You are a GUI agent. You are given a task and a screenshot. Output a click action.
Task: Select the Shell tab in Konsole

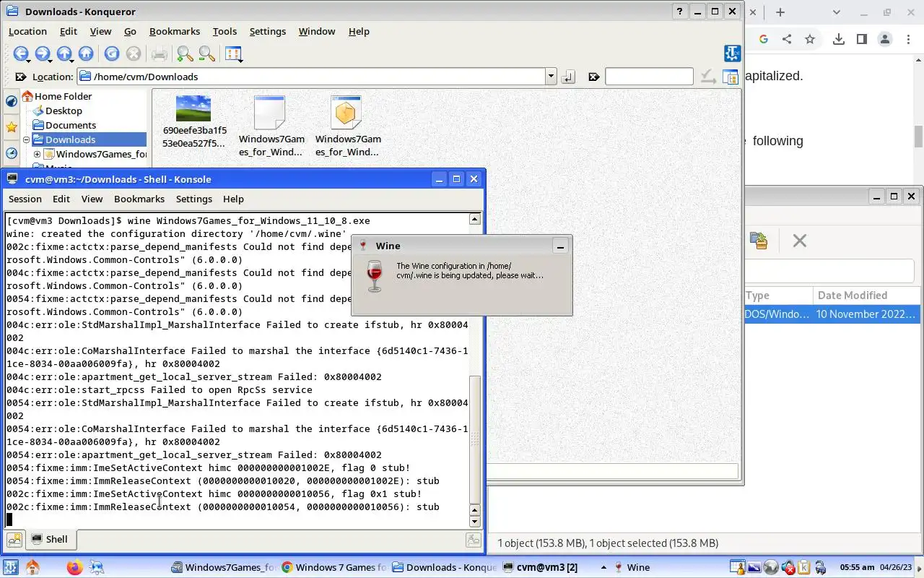coord(50,539)
